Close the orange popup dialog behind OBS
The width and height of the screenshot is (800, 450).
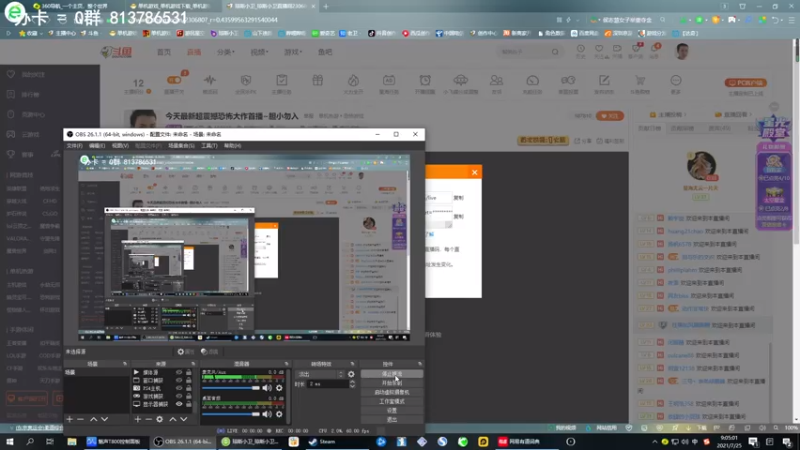[474, 172]
